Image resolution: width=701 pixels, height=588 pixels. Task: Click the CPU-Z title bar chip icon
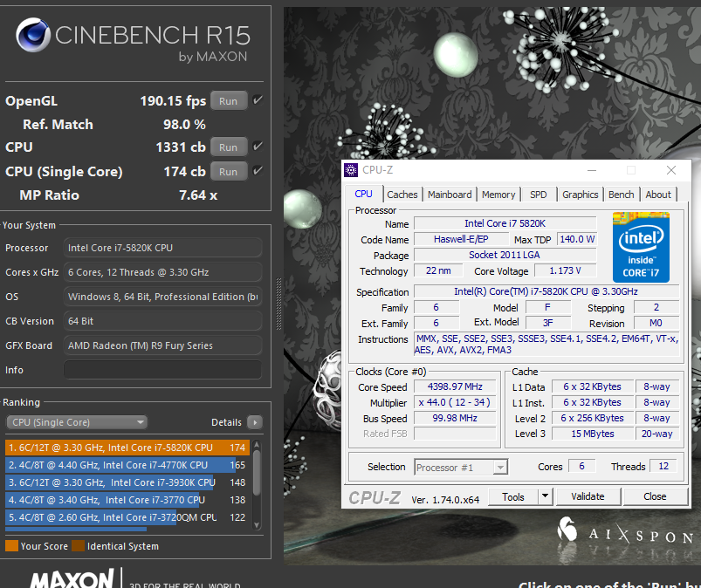tap(351, 170)
